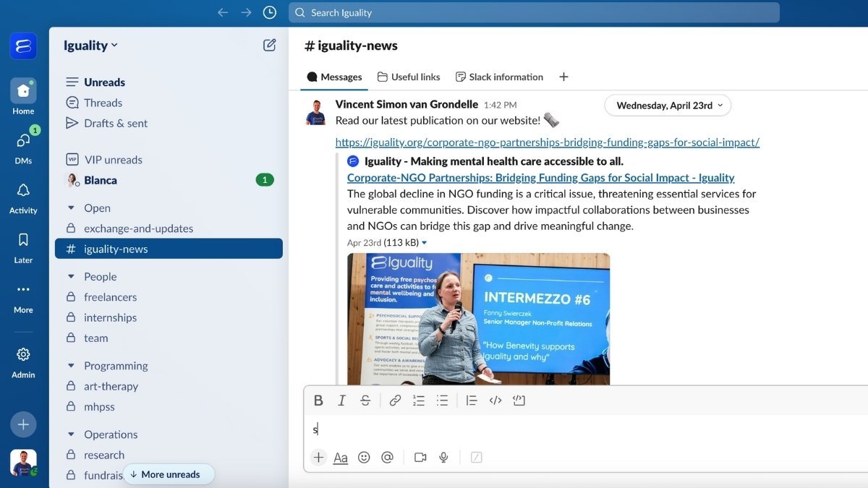Open the research channel
868x488 pixels.
click(x=169, y=455)
